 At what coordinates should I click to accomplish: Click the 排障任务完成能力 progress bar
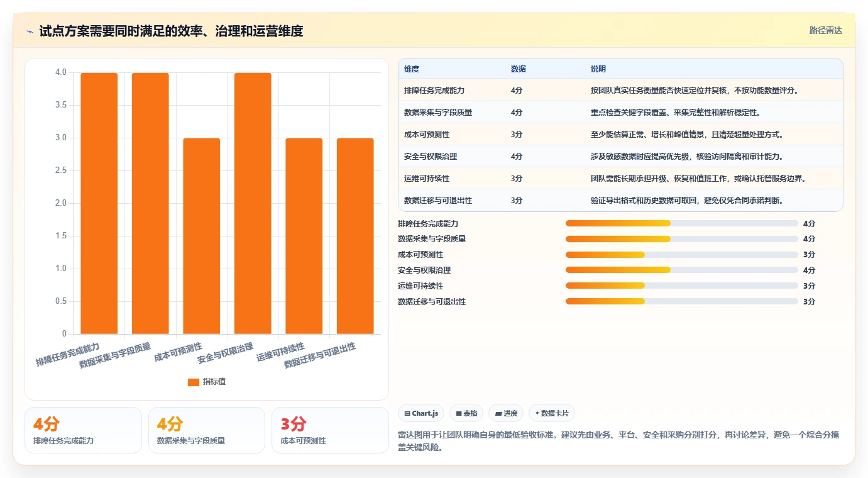pos(682,223)
